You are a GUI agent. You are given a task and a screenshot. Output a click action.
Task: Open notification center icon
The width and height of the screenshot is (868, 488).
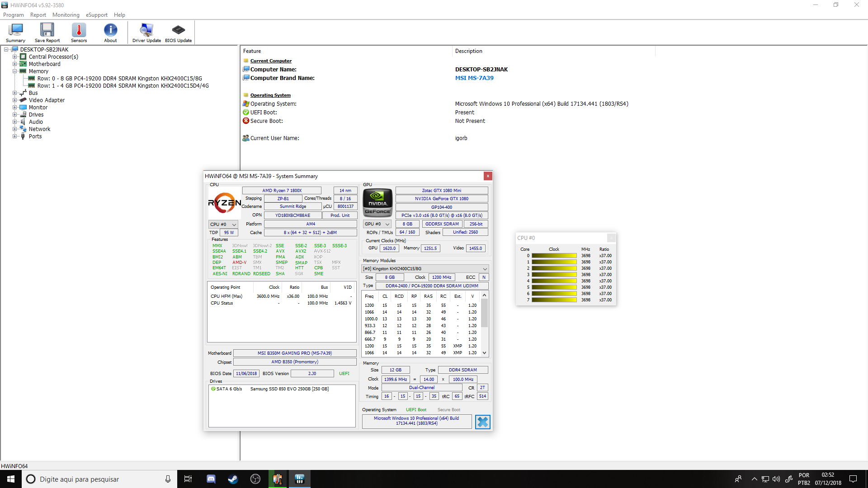[853, 479]
